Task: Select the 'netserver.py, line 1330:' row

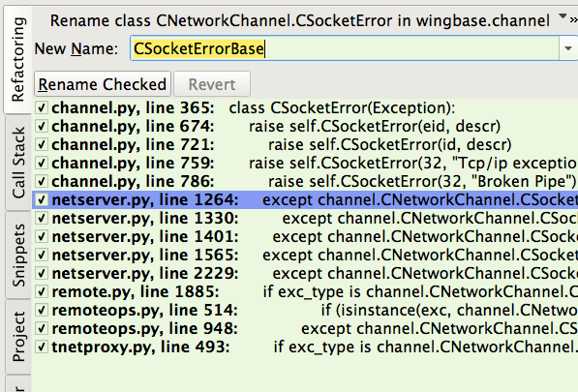Action: 305,218
